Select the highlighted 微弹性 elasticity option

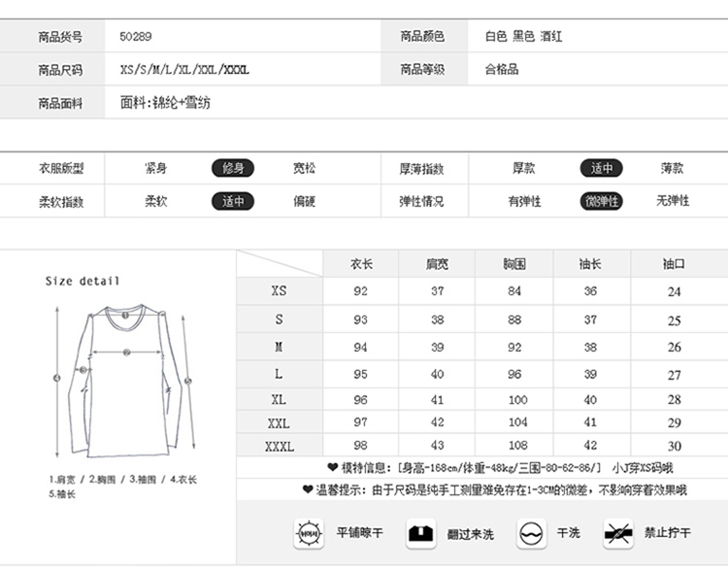601,201
